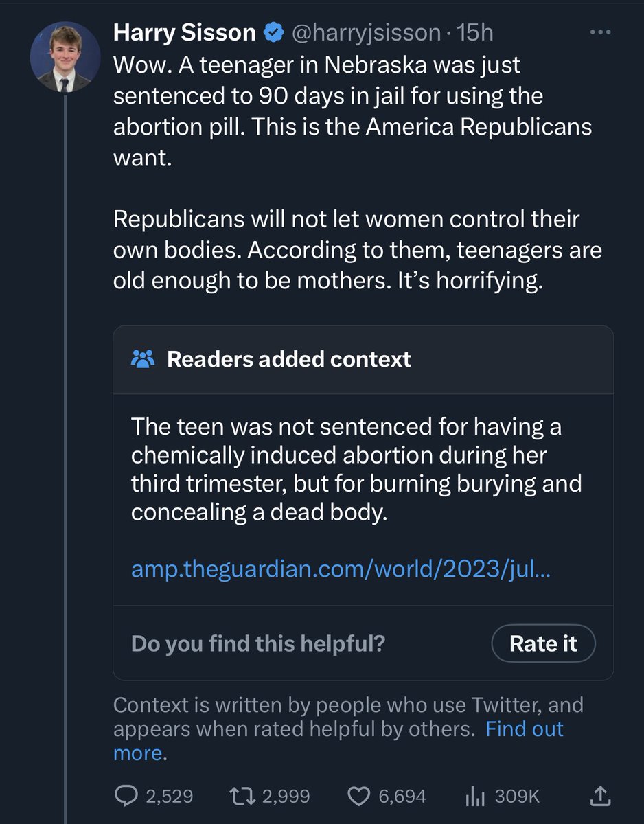Click the community note text body

(x=356, y=469)
